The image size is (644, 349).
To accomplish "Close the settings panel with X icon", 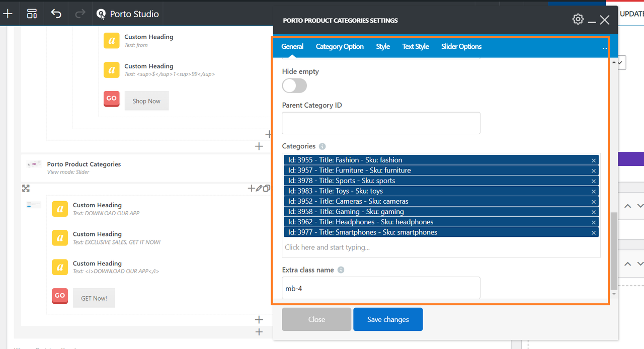I will pyautogui.click(x=605, y=20).
